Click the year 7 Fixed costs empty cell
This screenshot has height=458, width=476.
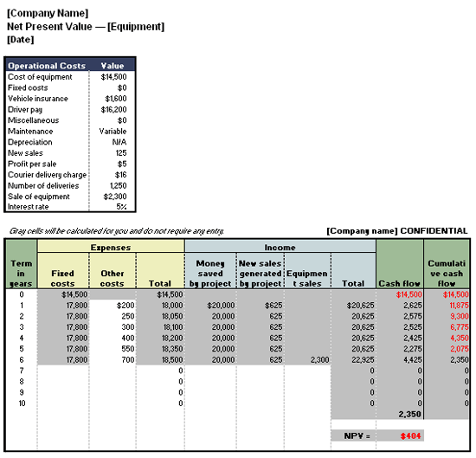[63, 371]
